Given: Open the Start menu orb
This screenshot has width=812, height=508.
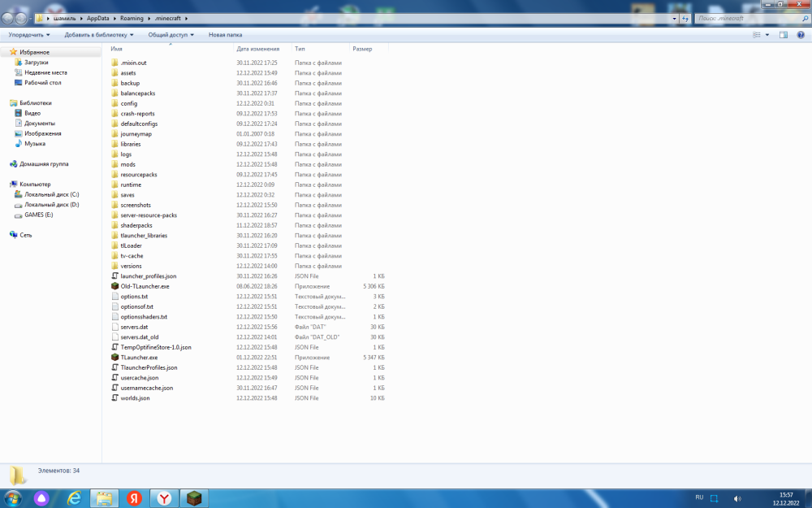Looking at the screenshot, I should point(12,499).
